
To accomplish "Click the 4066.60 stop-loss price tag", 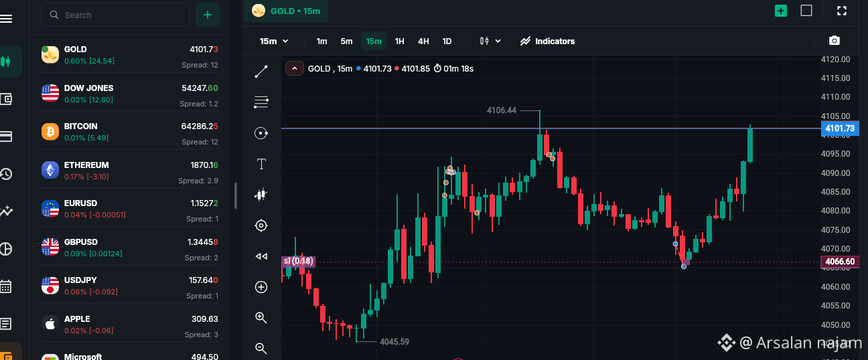I will [840, 262].
